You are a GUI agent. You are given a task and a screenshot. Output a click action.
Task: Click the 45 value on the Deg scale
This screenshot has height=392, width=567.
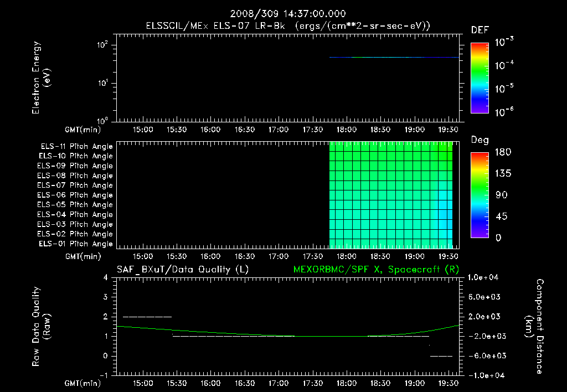tap(502, 216)
